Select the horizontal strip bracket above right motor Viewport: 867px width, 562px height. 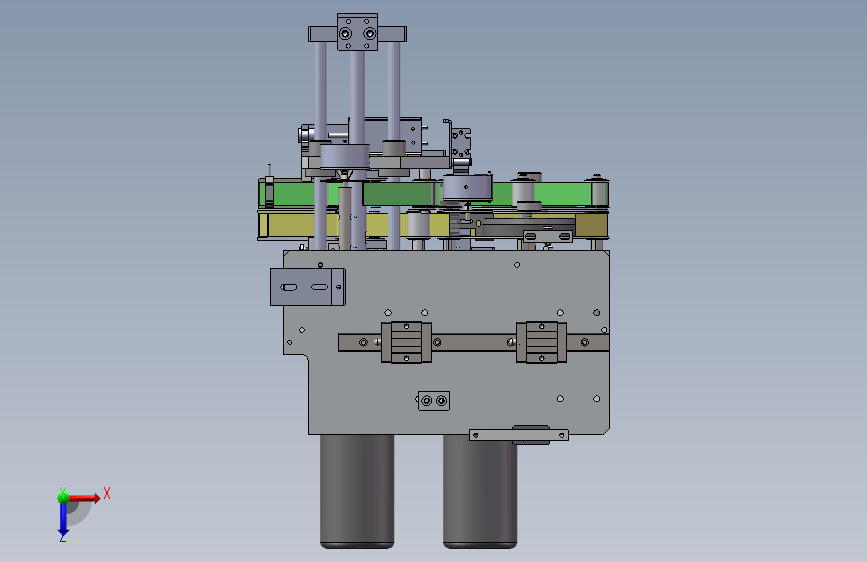click(519, 435)
